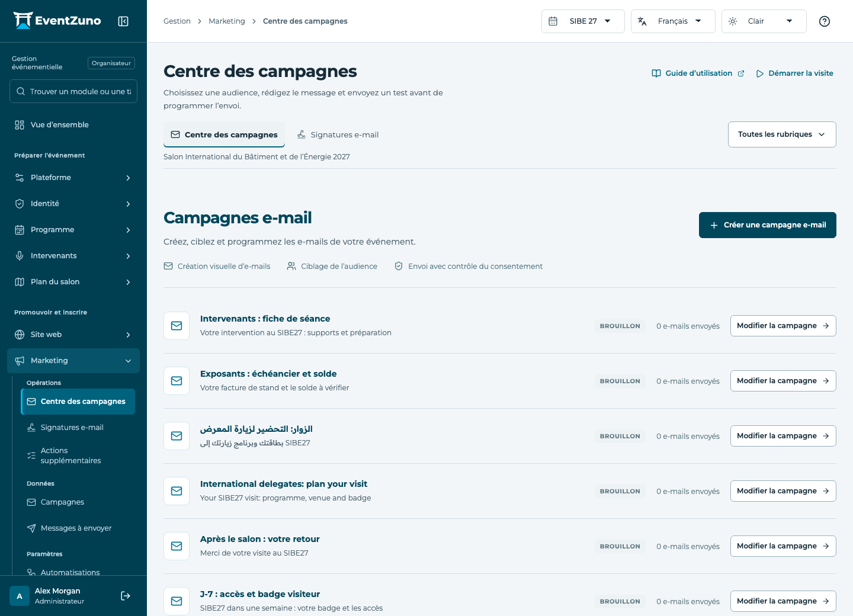Open the Après le salon : votre retour title

point(260,539)
